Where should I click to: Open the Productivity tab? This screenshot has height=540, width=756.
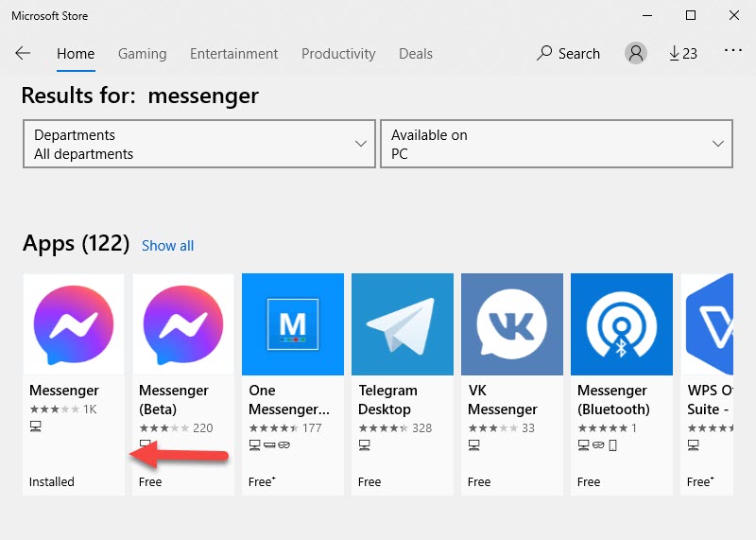coord(338,54)
